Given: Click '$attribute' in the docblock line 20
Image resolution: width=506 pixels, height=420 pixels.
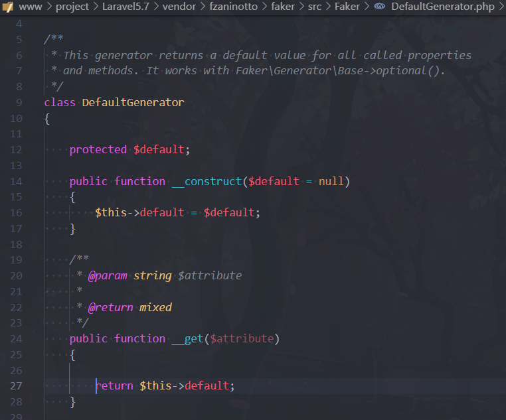Looking at the screenshot, I should tap(210, 276).
